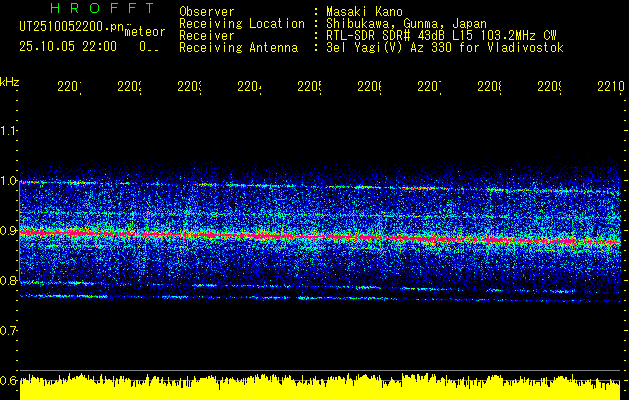Click the Receiver label

pos(207,36)
